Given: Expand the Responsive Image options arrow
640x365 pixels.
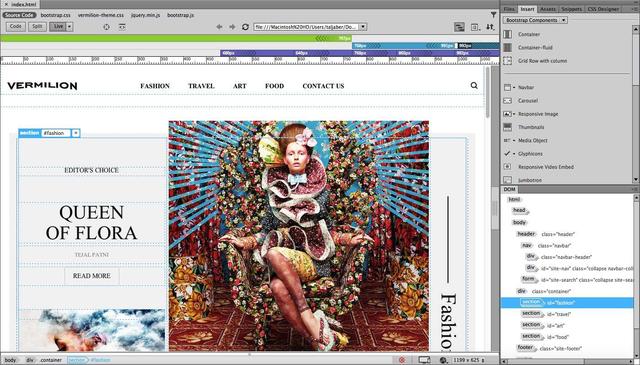Looking at the screenshot, I should pos(514,114).
